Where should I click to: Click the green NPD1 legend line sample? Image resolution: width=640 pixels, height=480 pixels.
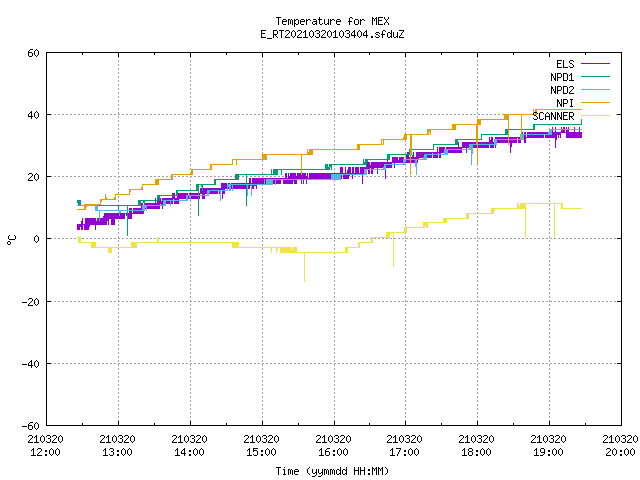pyautogui.click(x=595, y=77)
